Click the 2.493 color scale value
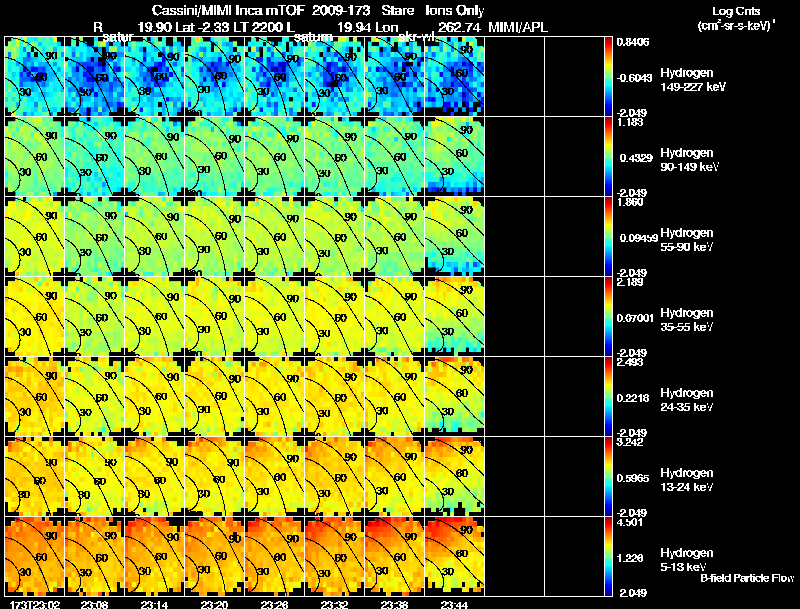This screenshot has height=609, width=800. tap(630, 363)
